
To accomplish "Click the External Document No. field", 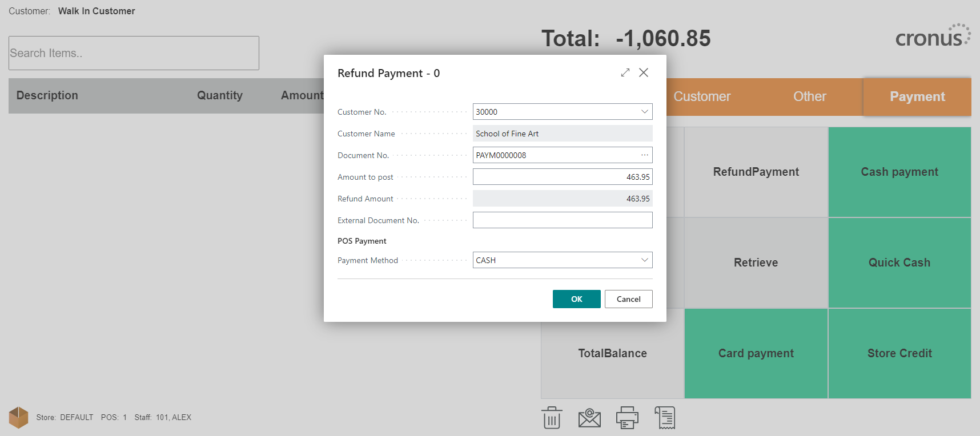I will (x=563, y=220).
